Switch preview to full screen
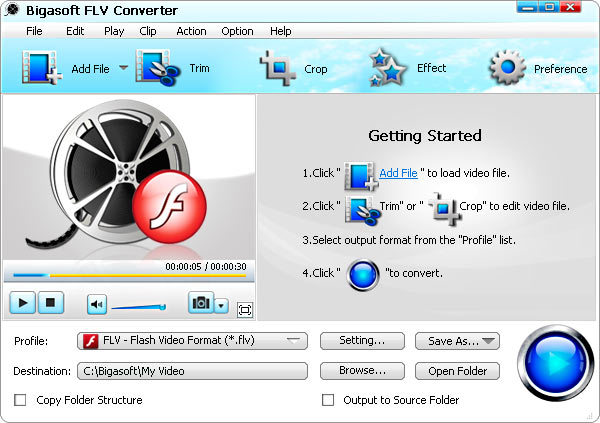 click(245, 310)
